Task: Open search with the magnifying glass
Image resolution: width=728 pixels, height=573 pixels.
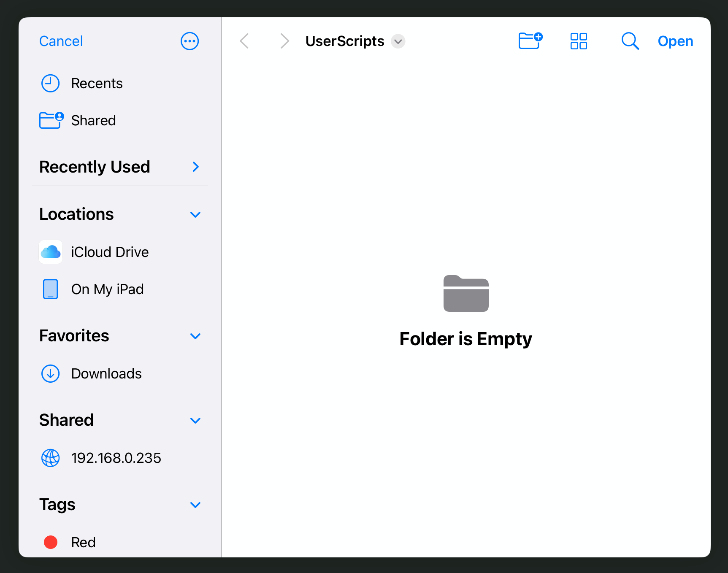Action: (x=630, y=41)
